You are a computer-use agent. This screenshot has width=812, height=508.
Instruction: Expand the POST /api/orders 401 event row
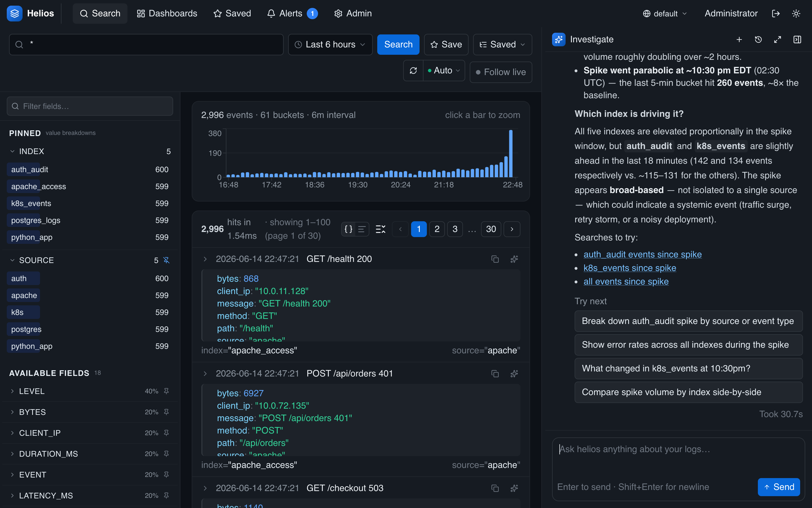click(205, 374)
